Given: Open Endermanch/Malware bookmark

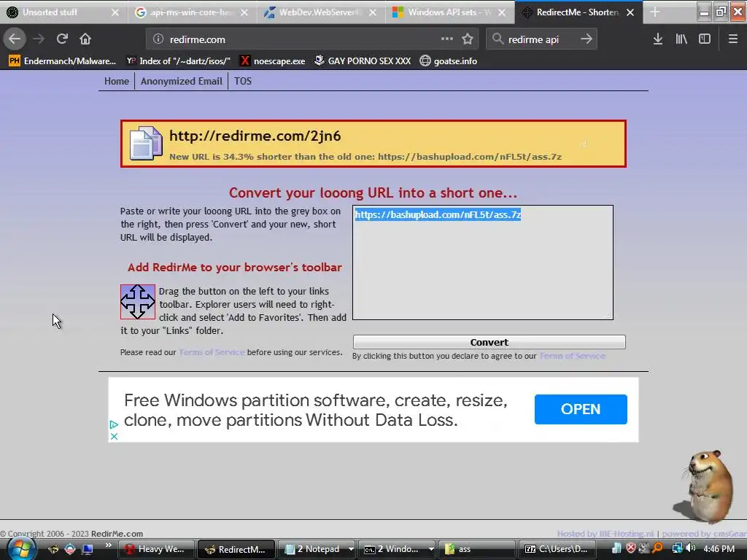Looking at the screenshot, I should (x=62, y=61).
